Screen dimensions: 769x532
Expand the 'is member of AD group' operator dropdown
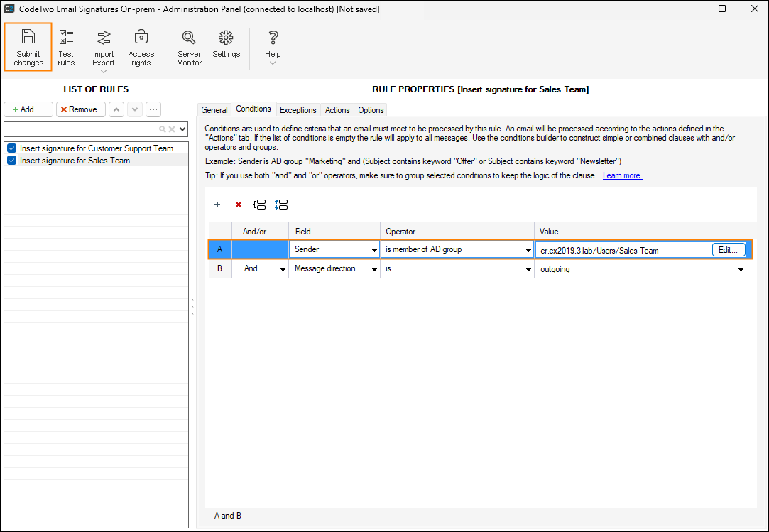pos(528,251)
